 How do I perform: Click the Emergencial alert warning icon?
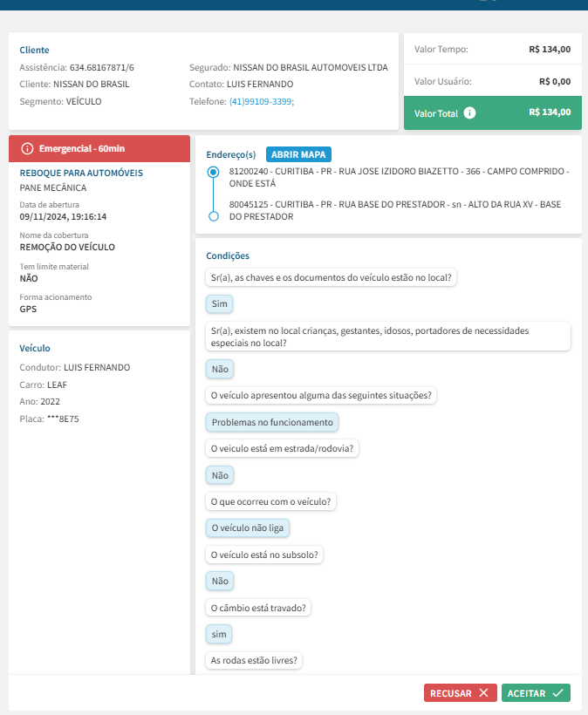tap(27, 149)
